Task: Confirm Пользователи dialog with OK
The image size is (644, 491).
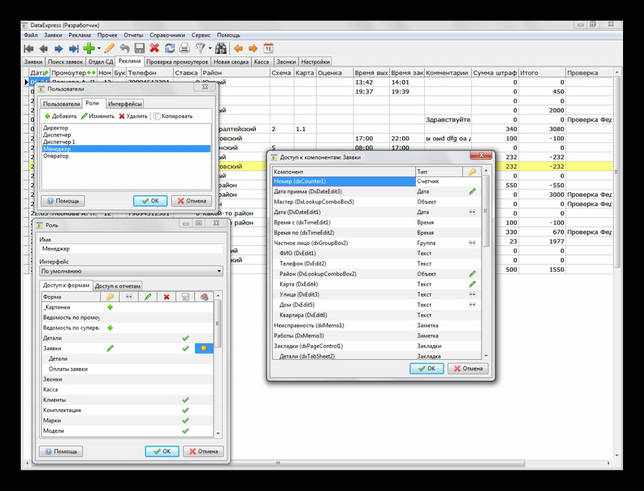Action: (x=150, y=201)
